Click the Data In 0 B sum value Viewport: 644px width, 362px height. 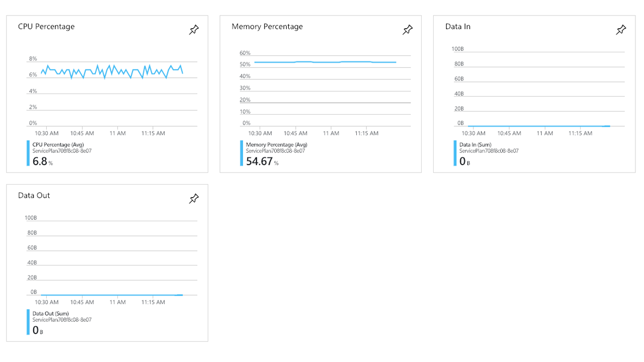tap(463, 161)
